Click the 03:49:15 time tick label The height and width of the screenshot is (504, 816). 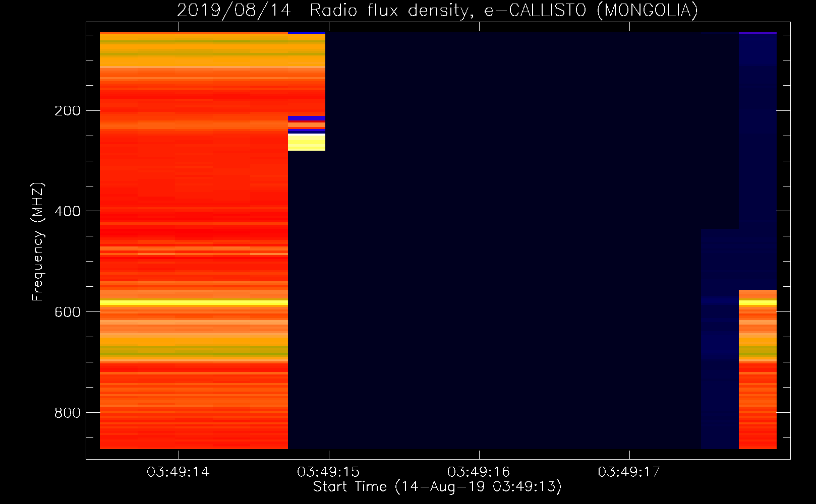click(328, 472)
